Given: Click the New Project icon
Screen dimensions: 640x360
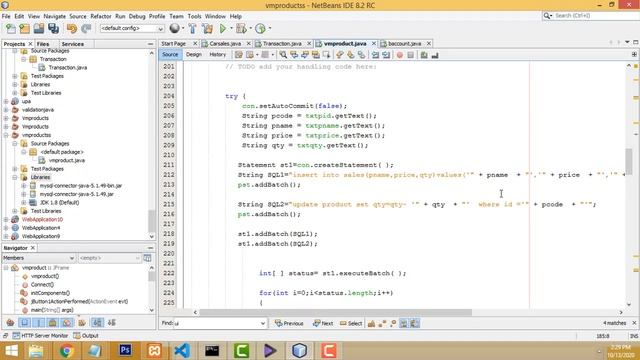Looking at the screenshot, I should pyautogui.click(x=24, y=29).
